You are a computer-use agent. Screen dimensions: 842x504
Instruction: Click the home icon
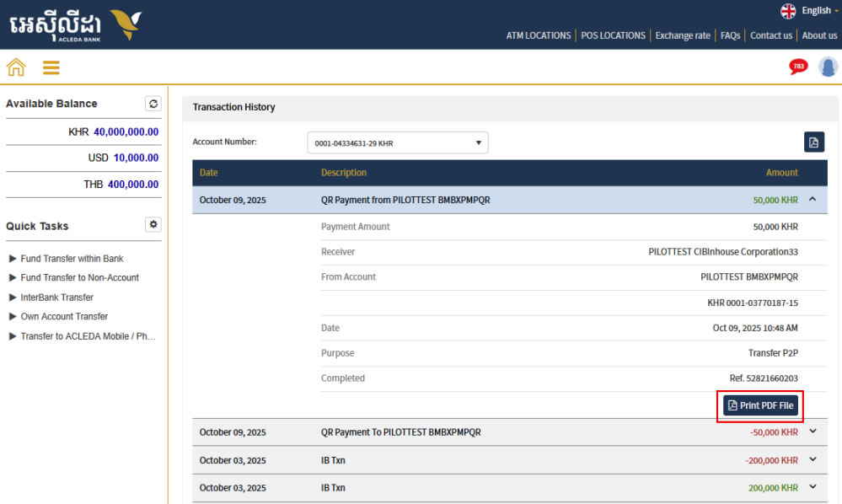click(16, 67)
